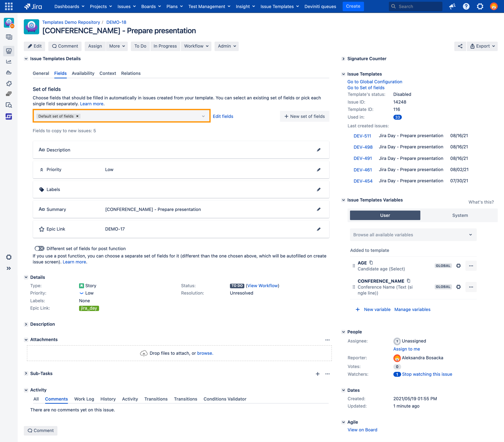This screenshot has width=504, height=442.
Task: Open the help question mark icon
Action: 466,6
